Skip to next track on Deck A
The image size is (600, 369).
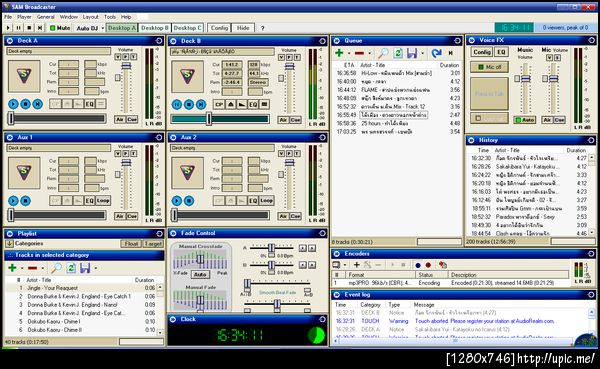coord(38,104)
